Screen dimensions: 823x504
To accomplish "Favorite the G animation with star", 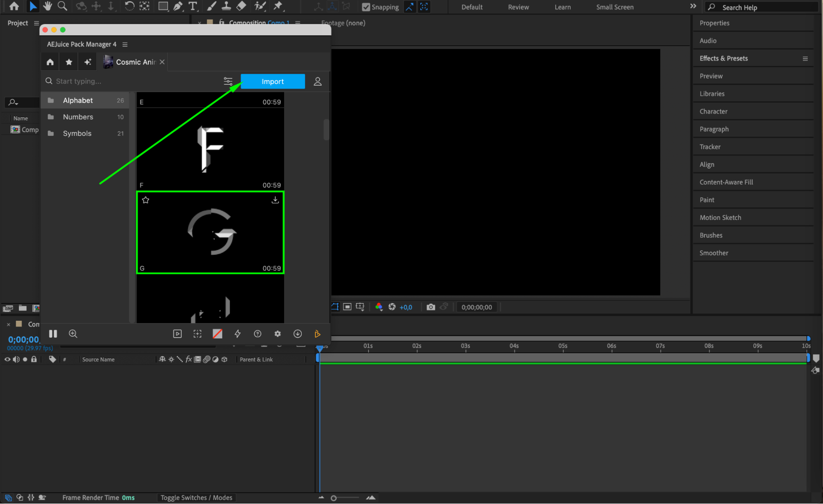I will click(x=145, y=200).
